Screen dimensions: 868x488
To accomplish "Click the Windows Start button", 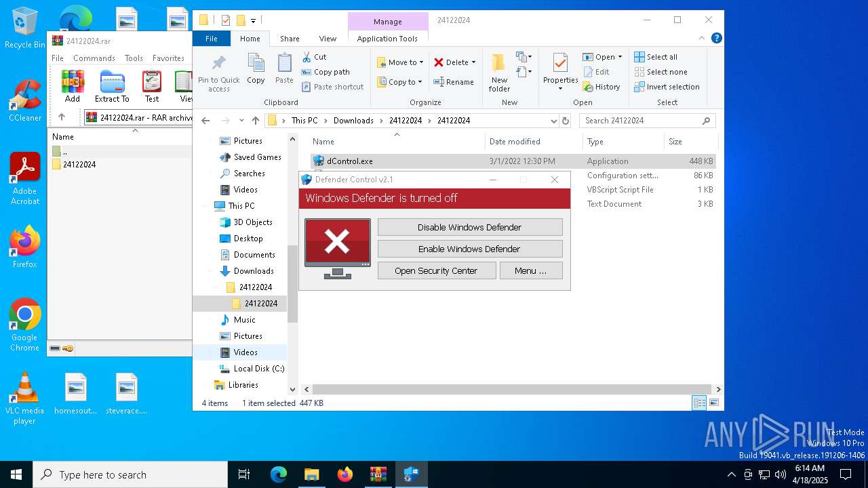I will 16,474.
